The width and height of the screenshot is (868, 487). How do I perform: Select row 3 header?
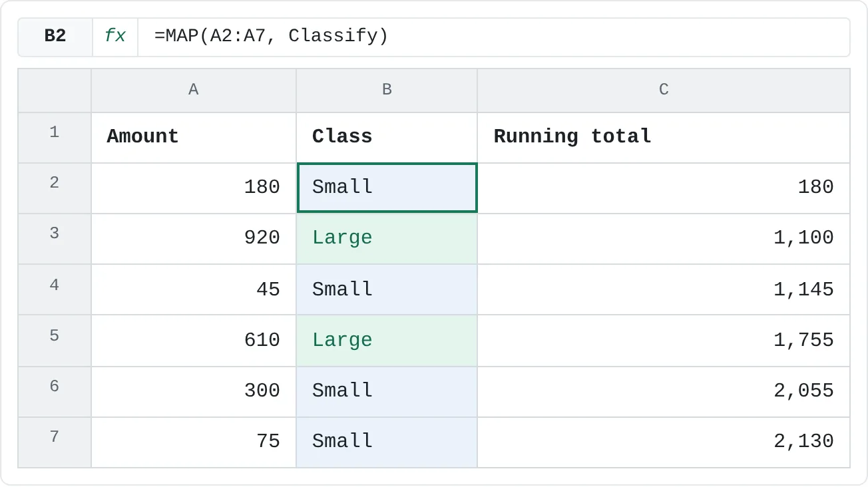pyautogui.click(x=55, y=238)
